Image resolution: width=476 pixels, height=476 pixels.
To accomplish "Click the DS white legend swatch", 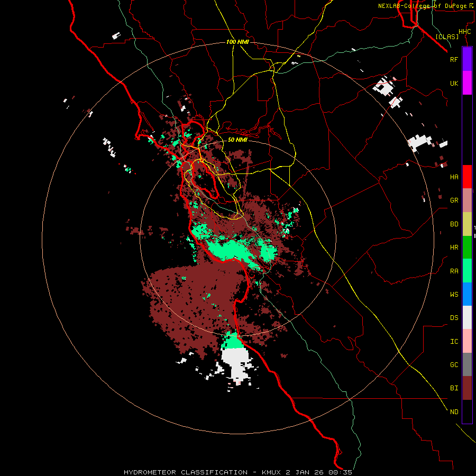I will 467,317.
